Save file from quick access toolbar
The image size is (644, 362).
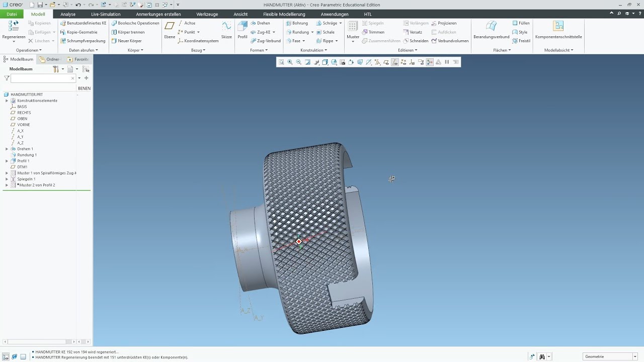40,5
